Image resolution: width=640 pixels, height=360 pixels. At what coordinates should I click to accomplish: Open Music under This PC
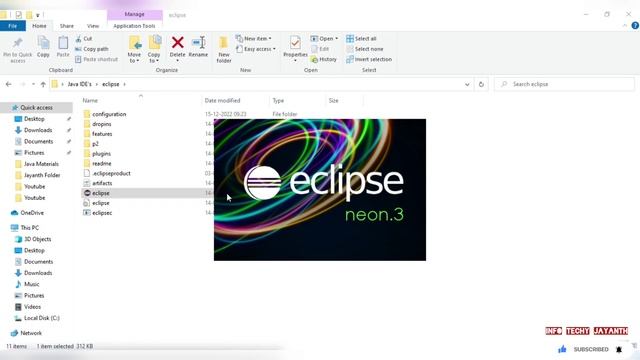(27, 284)
